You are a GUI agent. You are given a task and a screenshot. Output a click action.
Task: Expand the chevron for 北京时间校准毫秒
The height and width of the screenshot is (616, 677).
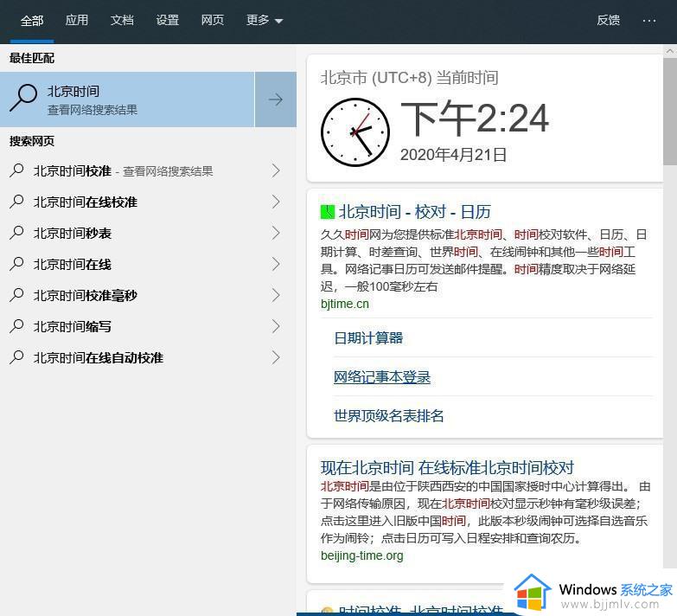[277, 296]
